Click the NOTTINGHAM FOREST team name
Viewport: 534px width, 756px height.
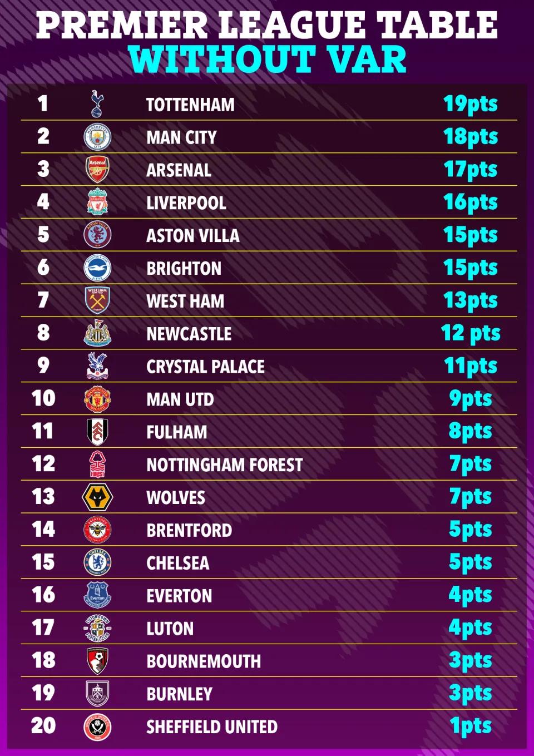tap(225, 465)
